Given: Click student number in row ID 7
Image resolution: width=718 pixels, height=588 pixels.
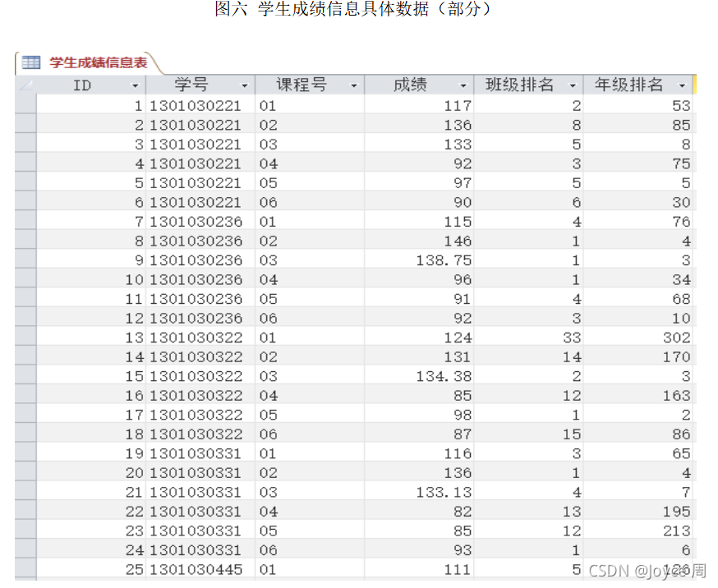Looking at the screenshot, I should 200,221.
